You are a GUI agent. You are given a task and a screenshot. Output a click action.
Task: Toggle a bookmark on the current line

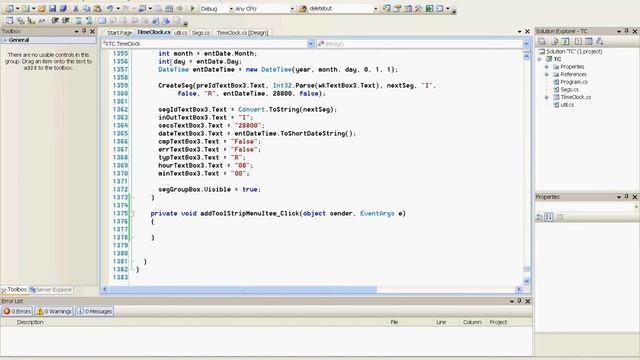pos(102,20)
